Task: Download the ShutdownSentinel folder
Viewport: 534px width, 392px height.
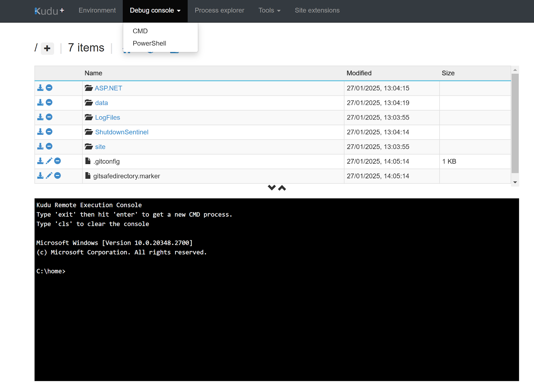Action: pyautogui.click(x=40, y=132)
